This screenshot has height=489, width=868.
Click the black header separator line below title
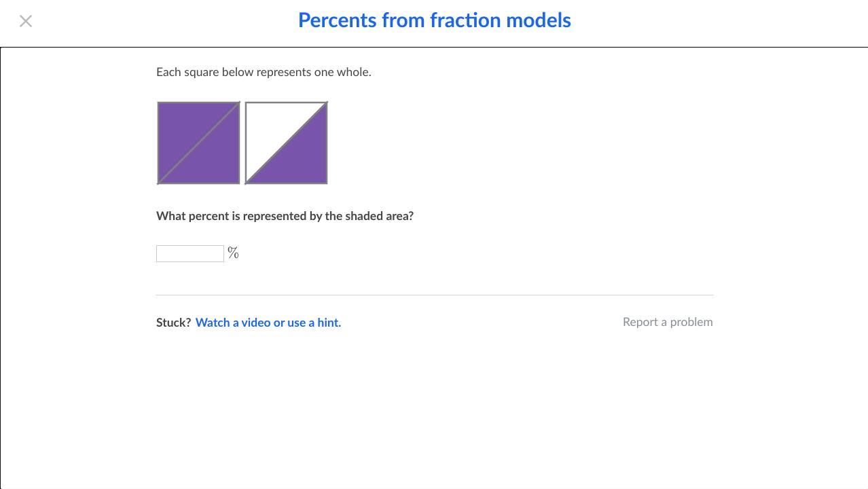click(x=435, y=48)
